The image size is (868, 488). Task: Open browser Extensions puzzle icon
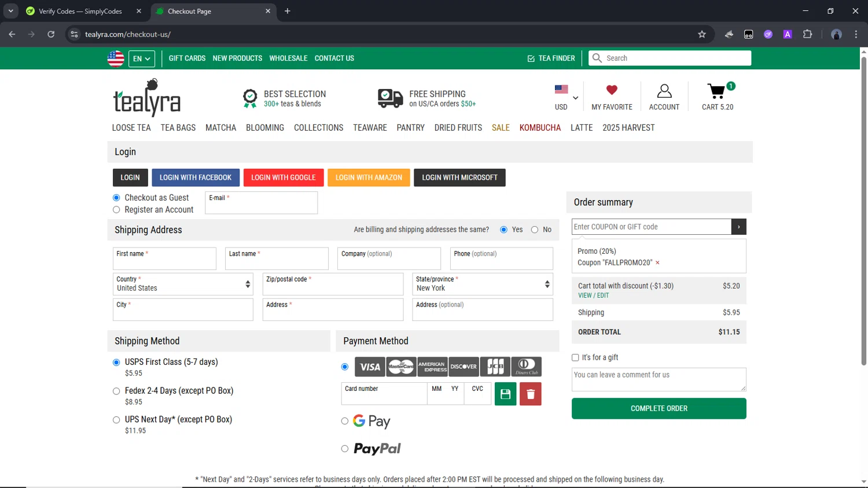pyautogui.click(x=807, y=34)
